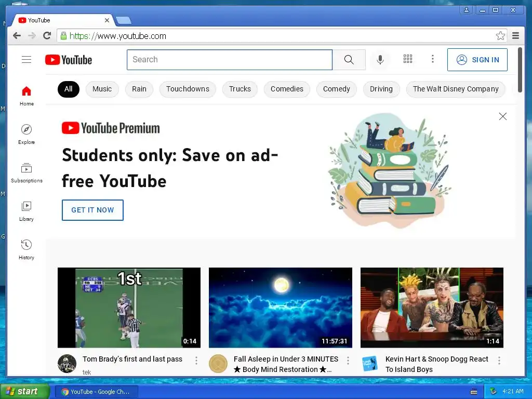Viewport: 532px width, 399px height.
Task: Click the browser back arrow
Action: tap(17, 36)
